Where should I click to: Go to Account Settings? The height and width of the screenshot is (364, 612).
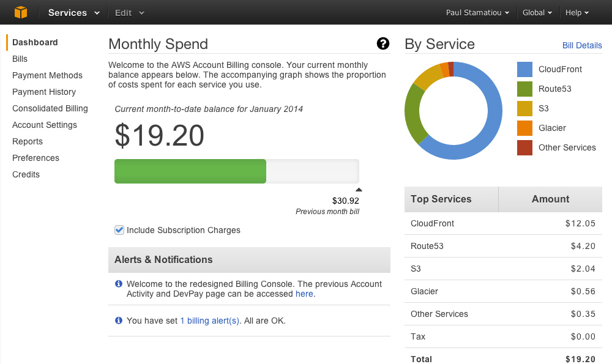coord(45,125)
